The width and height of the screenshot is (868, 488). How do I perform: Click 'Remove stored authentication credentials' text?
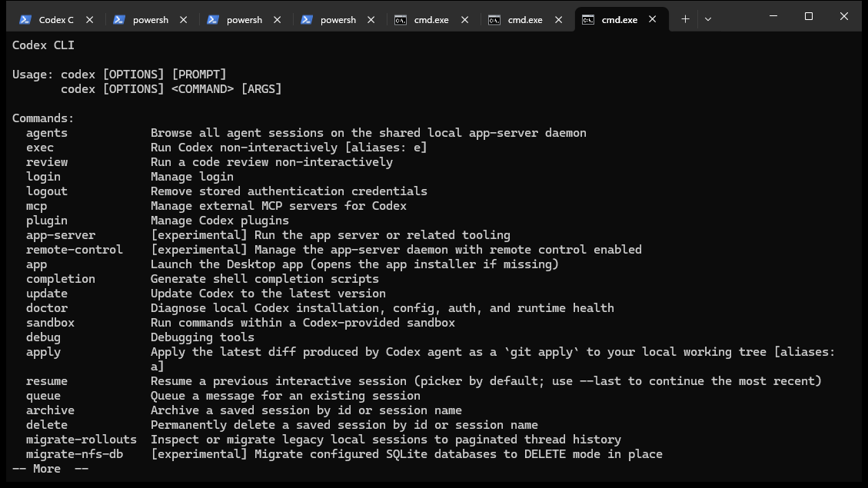pos(289,191)
